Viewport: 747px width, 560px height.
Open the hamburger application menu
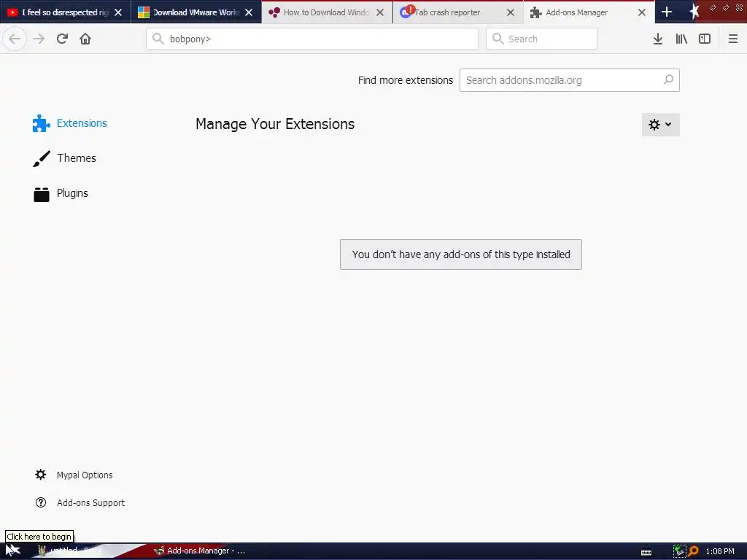coord(732,39)
